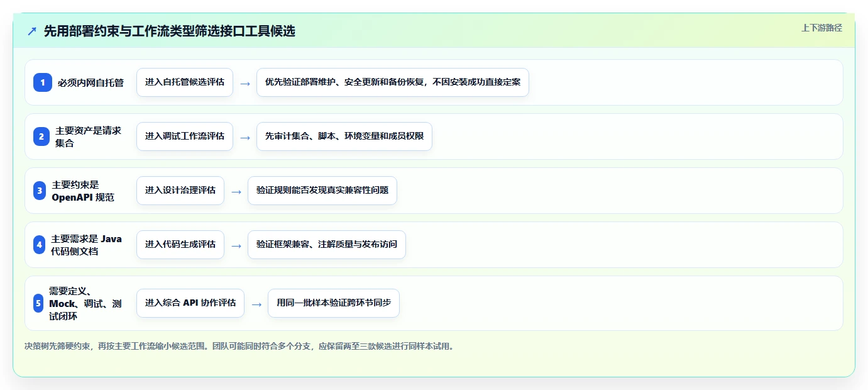Image resolution: width=868 pixels, height=390 pixels.
Task: Click the 进入设计治理评估 box
Action: [180, 191]
